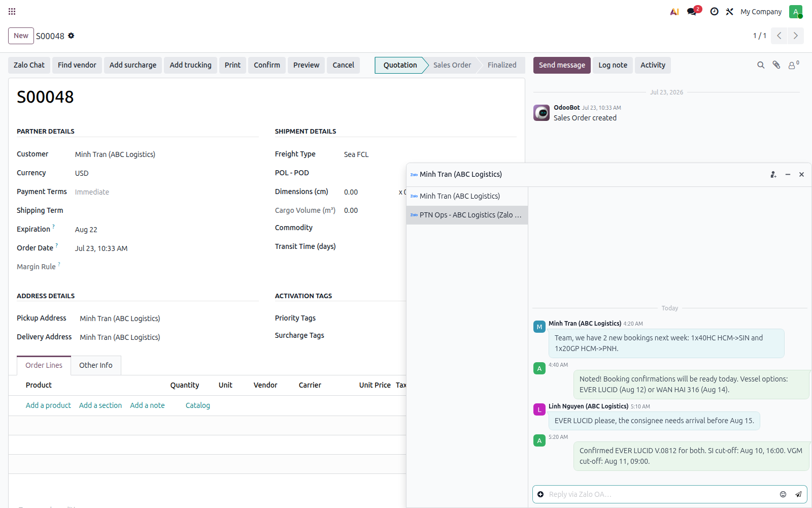
Task: Open the AI assistant icon in top bar
Action: pyautogui.click(x=674, y=11)
